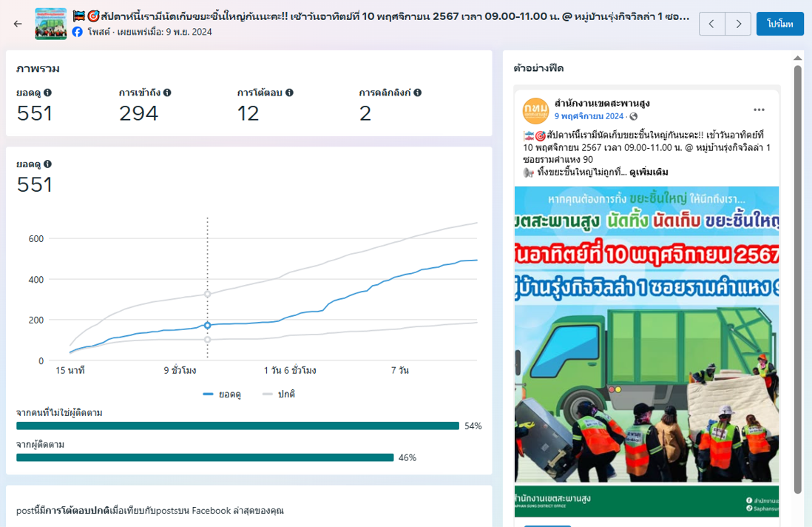
Task: Open the post thumbnail in header
Action: pos(51,24)
